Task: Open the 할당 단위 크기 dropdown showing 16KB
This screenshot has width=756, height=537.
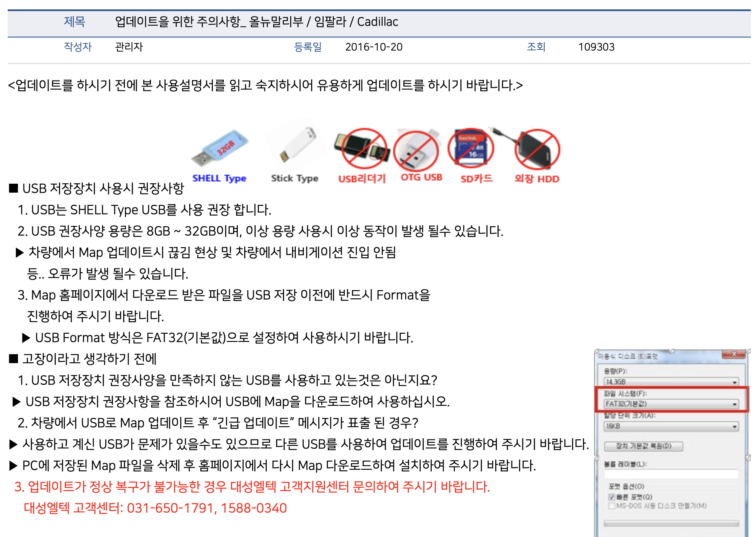Action: pyautogui.click(x=671, y=426)
